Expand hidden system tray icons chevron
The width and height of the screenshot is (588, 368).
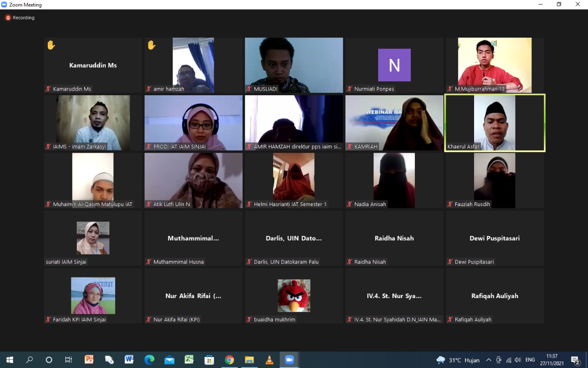(488, 360)
